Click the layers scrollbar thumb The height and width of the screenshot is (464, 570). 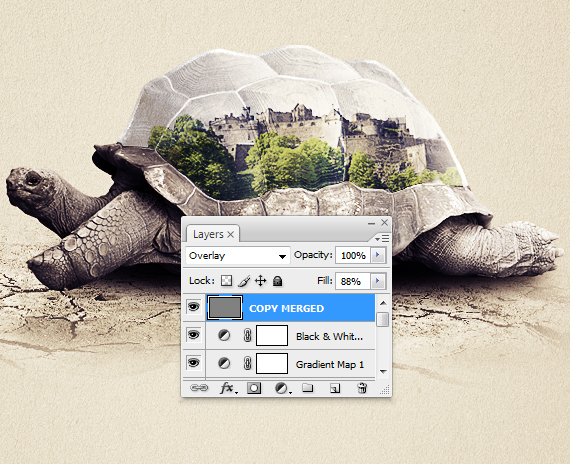pyautogui.click(x=382, y=319)
